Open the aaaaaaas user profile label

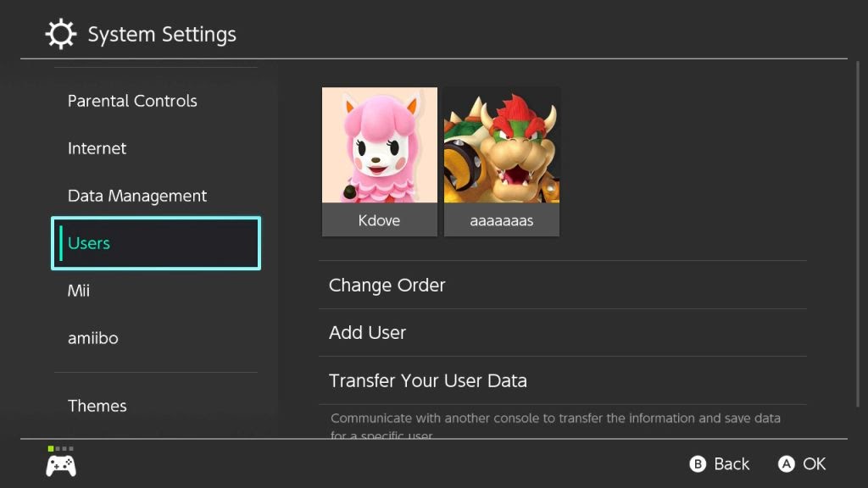(502, 220)
